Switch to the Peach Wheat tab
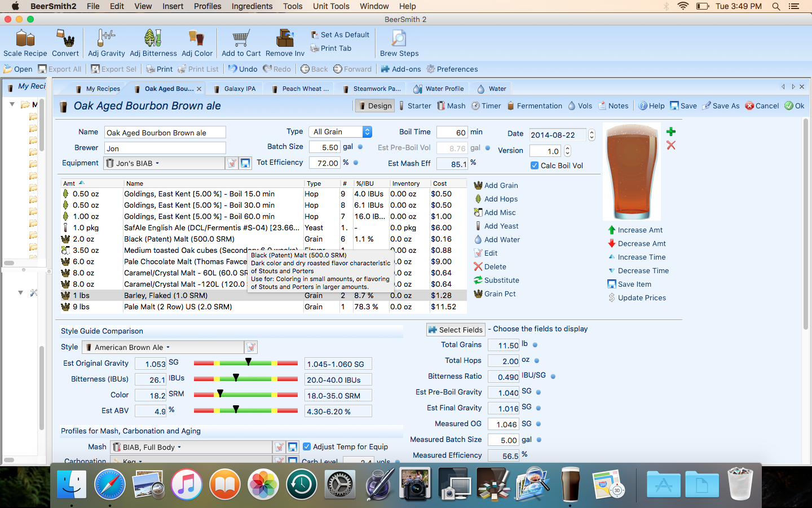This screenshot has width=812, height=508. click(301, 89)
